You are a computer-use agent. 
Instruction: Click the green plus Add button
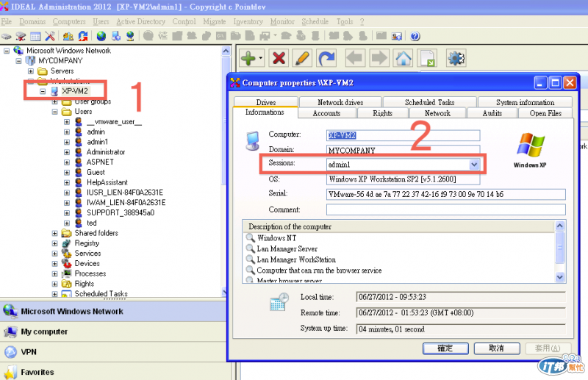[248, 59]
